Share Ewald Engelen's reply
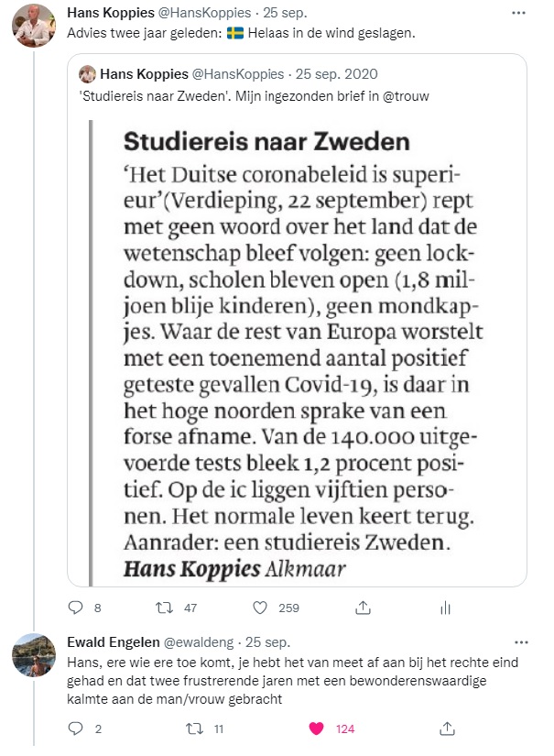The width and height of the screenshot is (554, 756). pos(447,729)
